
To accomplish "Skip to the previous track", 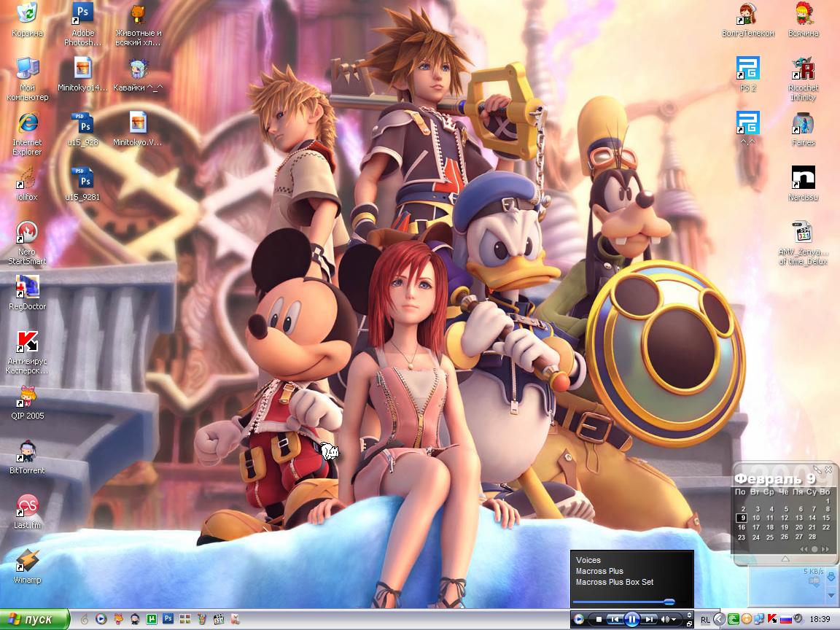I will click(x=615, y=619).
